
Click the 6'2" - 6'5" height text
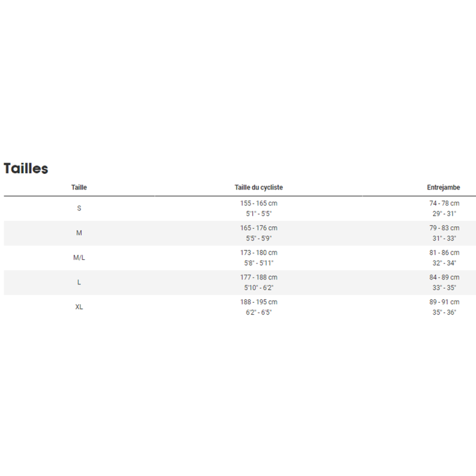(x=258, y=312)
